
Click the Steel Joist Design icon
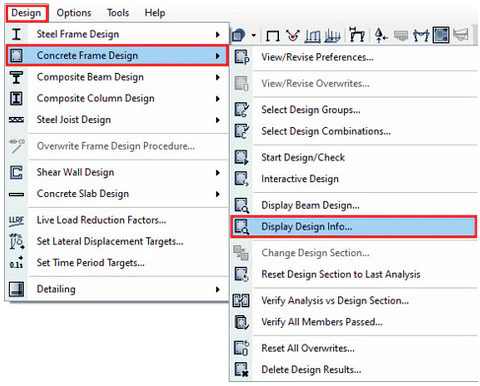[16, 120]
